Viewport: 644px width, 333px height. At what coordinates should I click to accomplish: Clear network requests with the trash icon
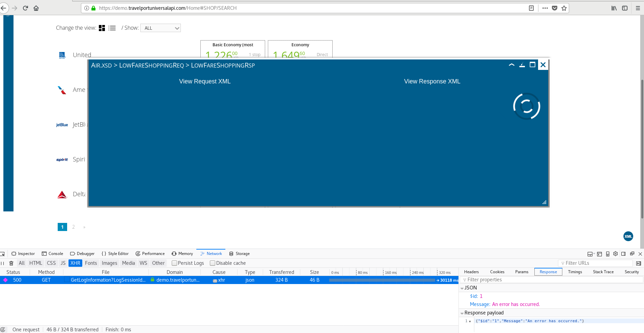[x=11, y=263]
